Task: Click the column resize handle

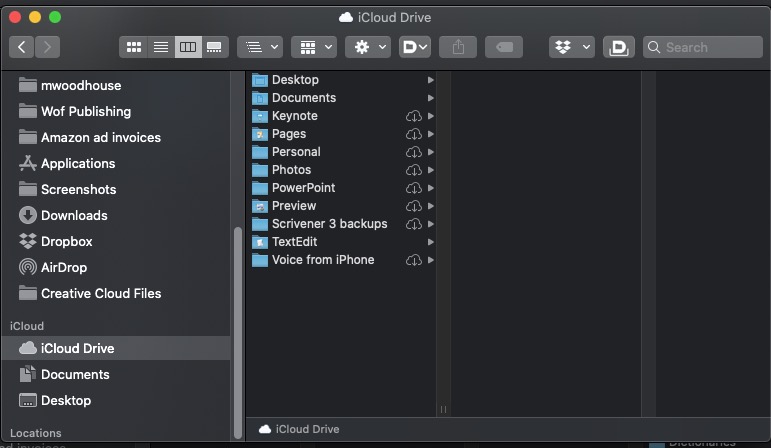Action: [x=443, y=409]
